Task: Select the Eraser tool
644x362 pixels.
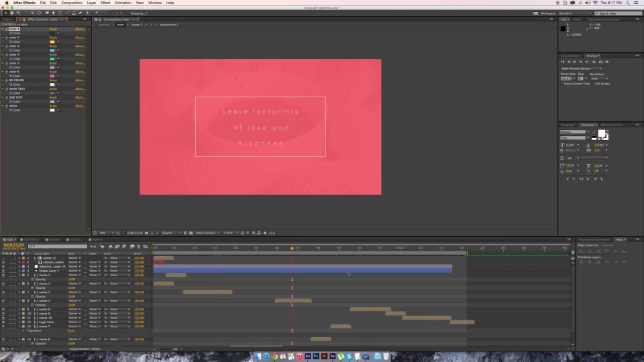Action: (x=80, y=13)
